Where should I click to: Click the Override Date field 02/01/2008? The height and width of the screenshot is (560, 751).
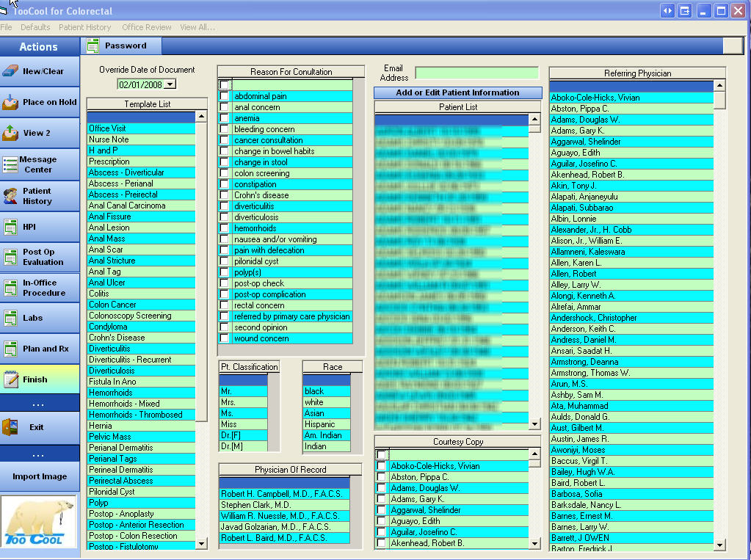(141, 84)
